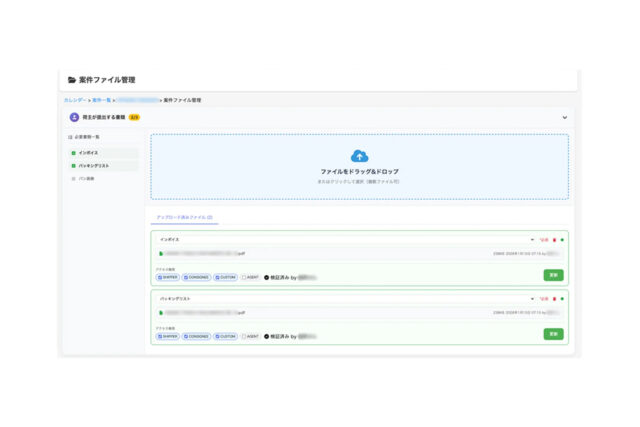This screenshot has height=427, width=640.
Task: Open the PDF file name in パッキングリスト card
Action: [205, 313]
